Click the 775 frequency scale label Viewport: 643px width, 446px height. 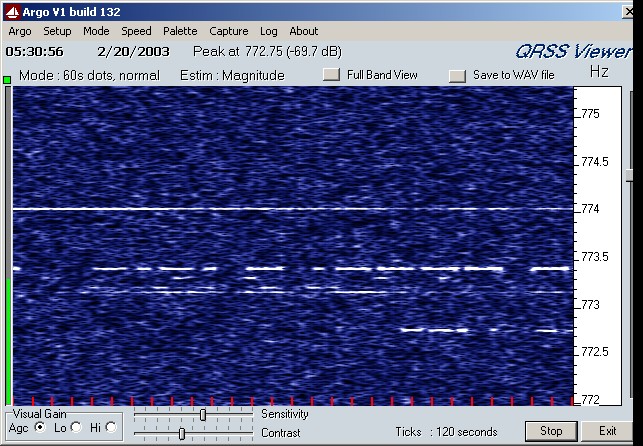[591, 114]
